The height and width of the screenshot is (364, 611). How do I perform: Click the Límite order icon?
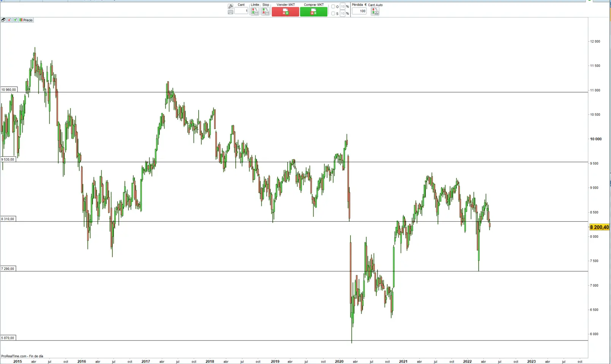coord(254,12)
